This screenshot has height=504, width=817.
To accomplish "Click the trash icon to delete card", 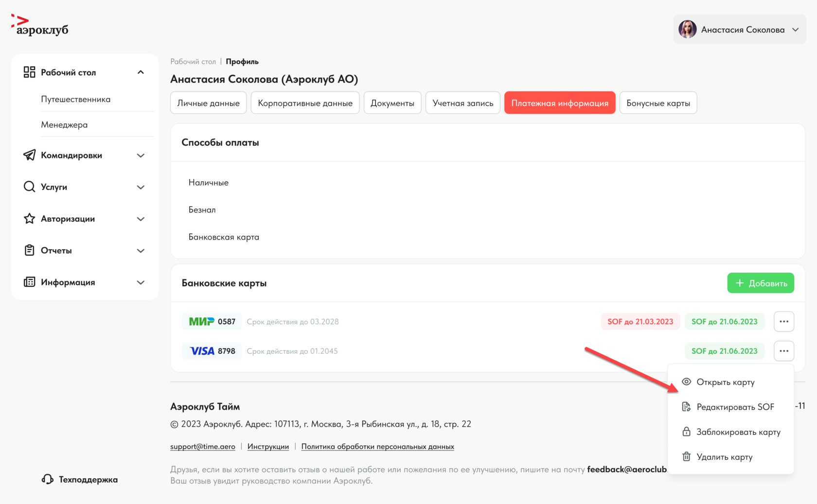I will 686,457.
